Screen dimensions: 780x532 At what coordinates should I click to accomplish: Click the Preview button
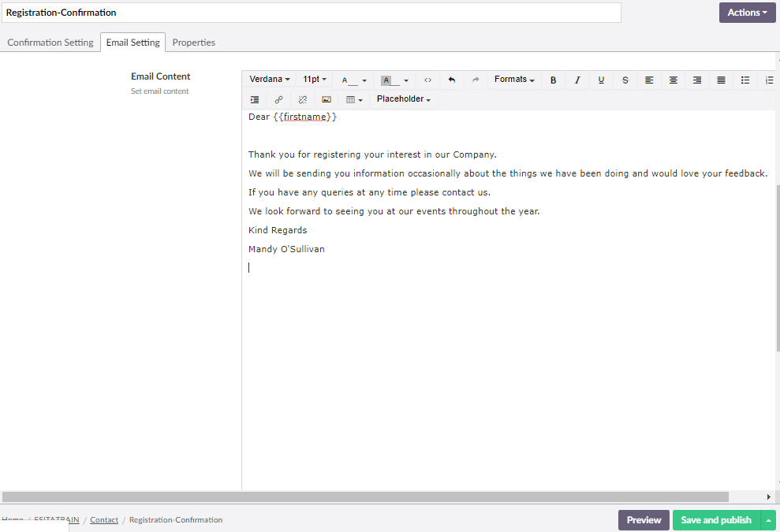[644, 520]
